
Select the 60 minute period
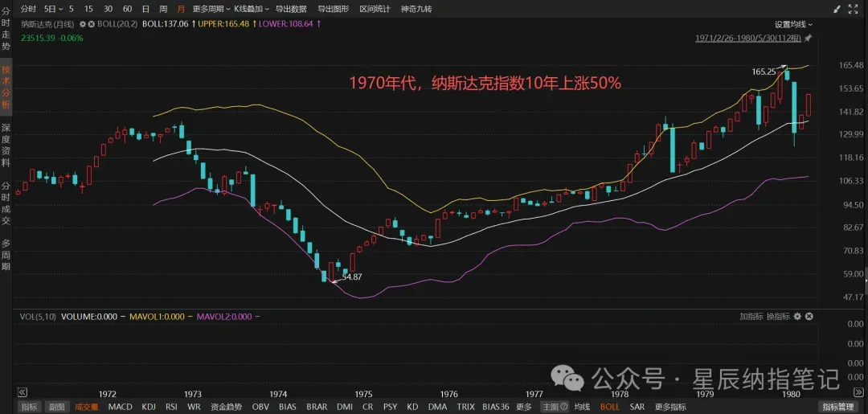tap(127, 9)
